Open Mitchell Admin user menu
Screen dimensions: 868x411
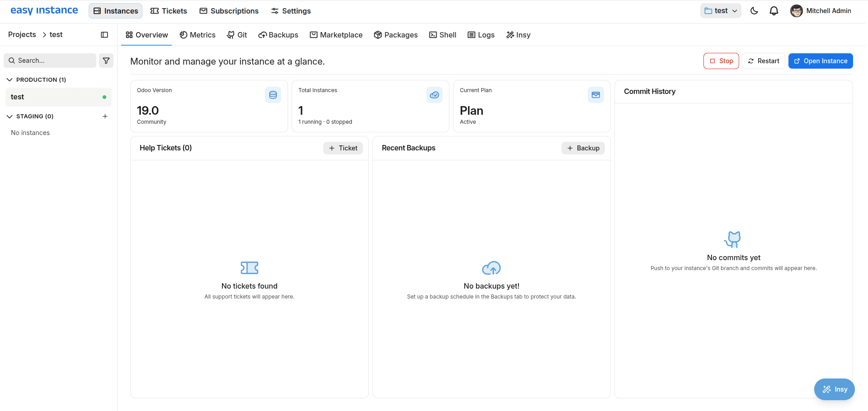(x=821, y=11)
